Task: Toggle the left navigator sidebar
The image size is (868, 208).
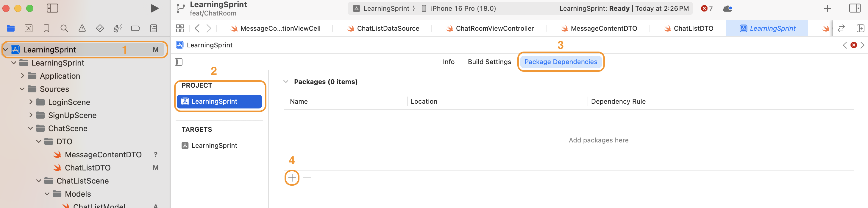Action: 52,8
